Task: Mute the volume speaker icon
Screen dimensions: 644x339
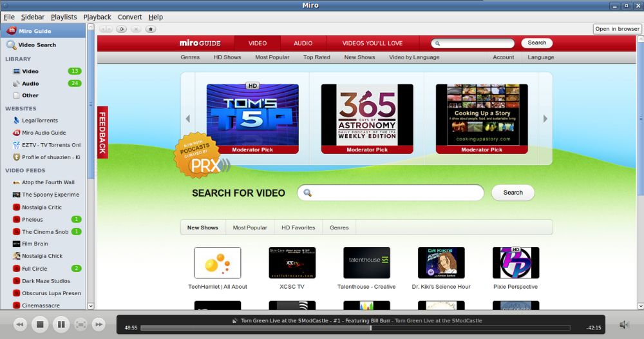Action: point(624,325)
